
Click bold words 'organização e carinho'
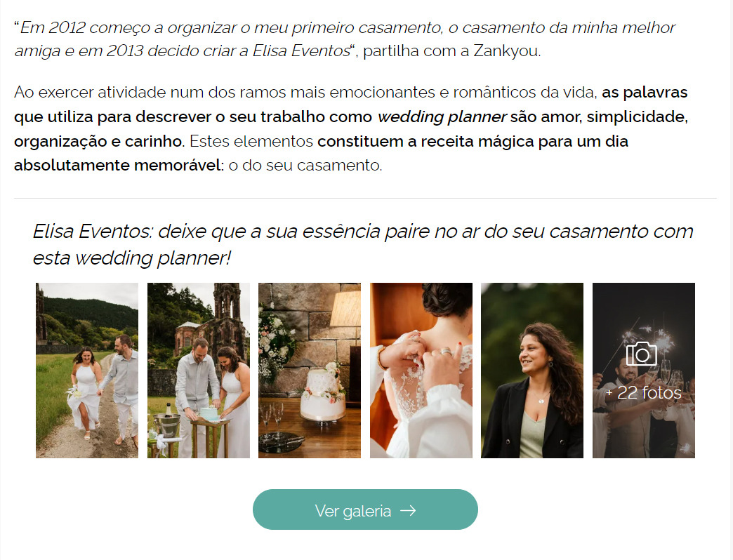[98, 141]
